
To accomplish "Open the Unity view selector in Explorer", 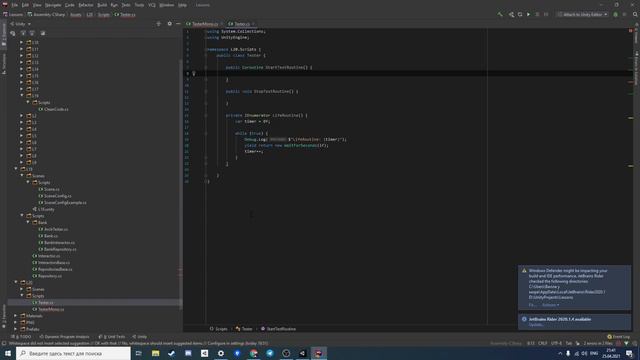I will pos(20,24).
